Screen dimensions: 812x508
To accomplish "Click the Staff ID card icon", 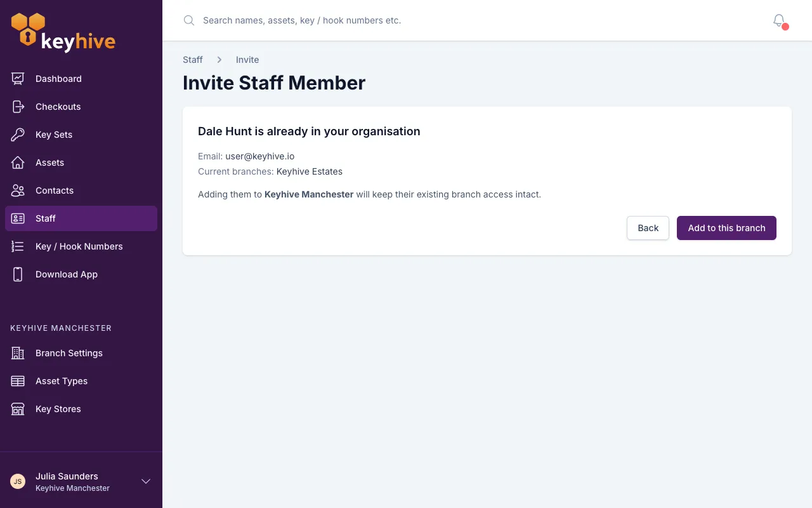I will point(18,218).
